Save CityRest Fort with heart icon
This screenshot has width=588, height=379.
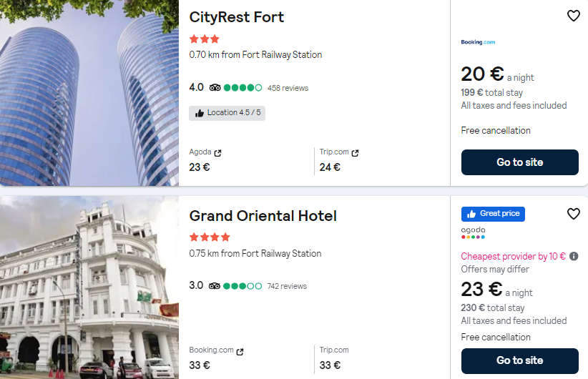573,16
